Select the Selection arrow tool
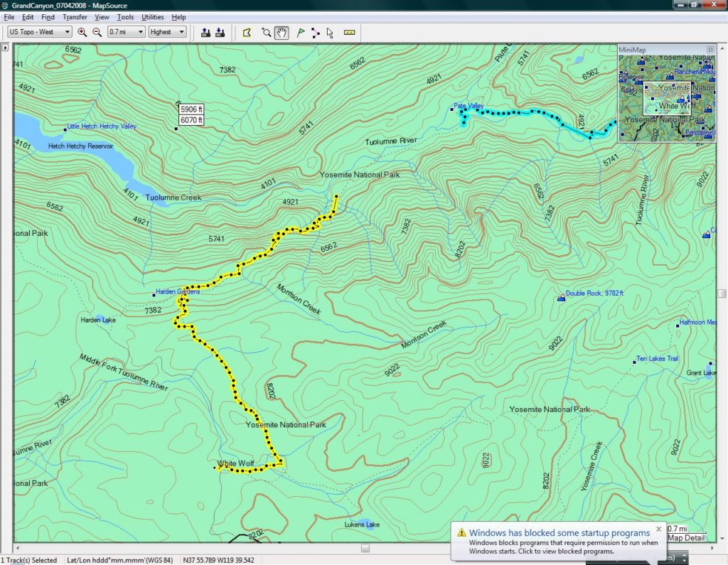The height and width of the screenshot is (565, 728). [330, 32]
